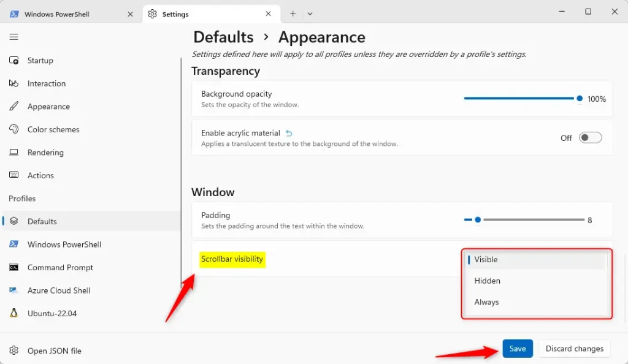Switch to the Windows PowerShell tab
The image size is (628, 364).
tap(71, 14)
